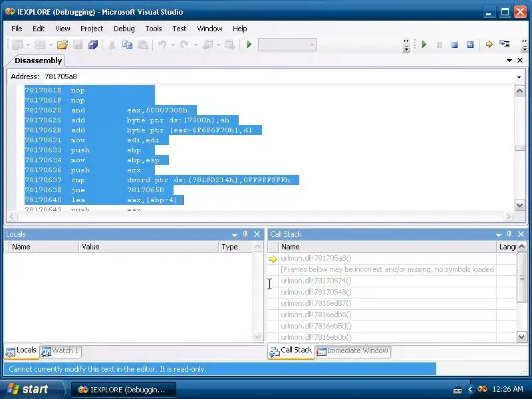532x399 pixels.
Task: Switch to the Watch 1 tab
Action: 61,351
